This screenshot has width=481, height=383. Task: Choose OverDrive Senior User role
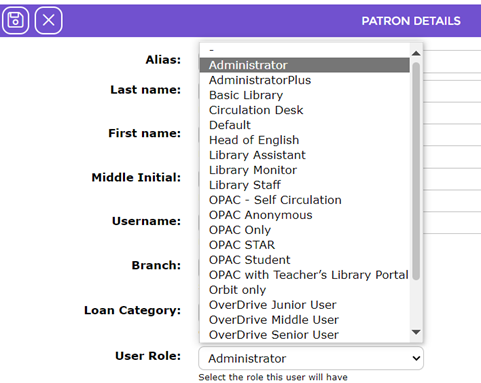(305, 335)
